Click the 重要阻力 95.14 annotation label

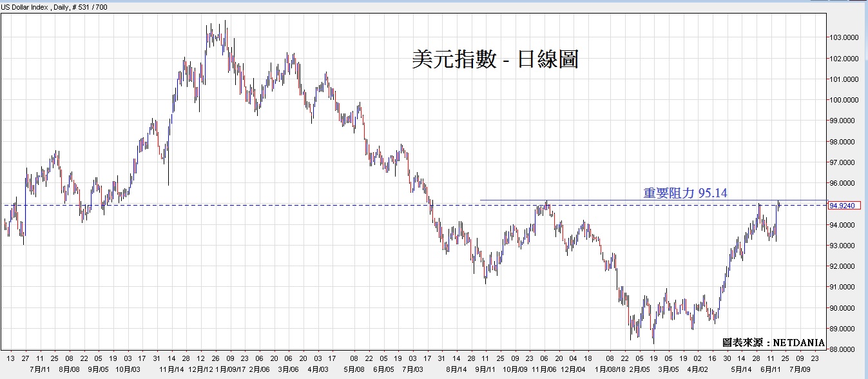click(x=686, y=192)
